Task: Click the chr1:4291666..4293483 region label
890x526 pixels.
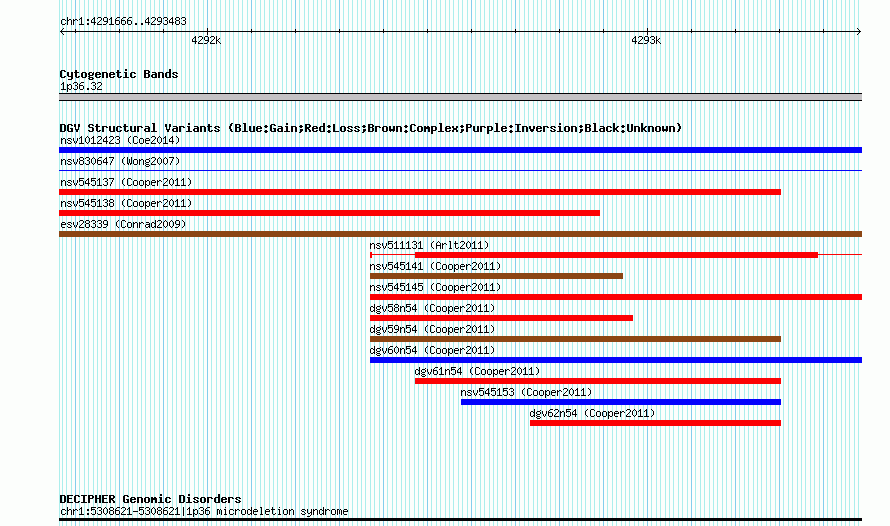Action: click(123, 22)
